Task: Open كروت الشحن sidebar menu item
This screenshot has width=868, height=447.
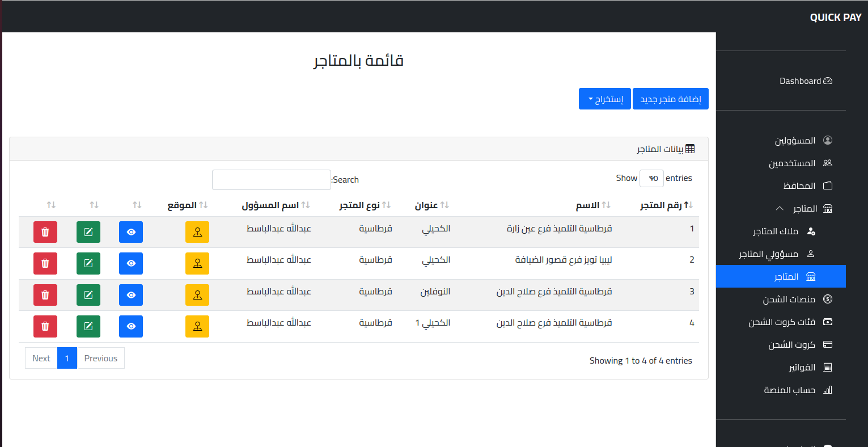Action: pyautogui.click(x=791, y=345)
